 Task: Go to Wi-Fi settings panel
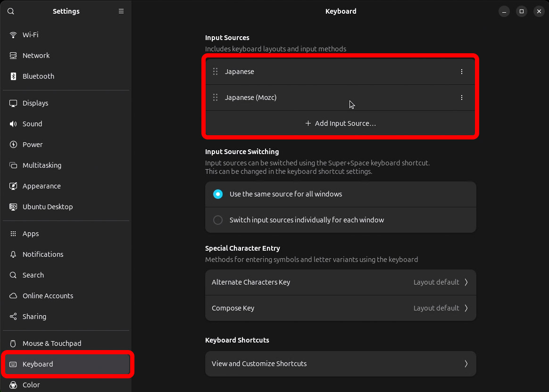(x=66, y=34)
